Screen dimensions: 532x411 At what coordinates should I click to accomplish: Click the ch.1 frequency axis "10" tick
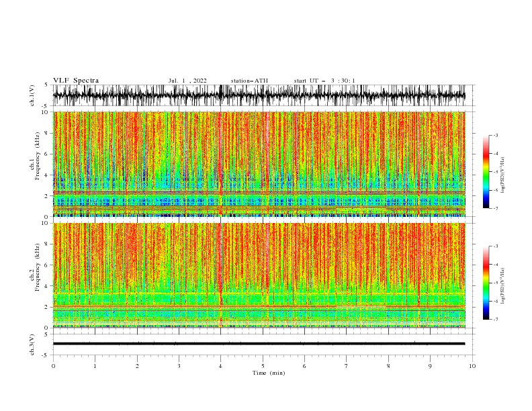45,112
